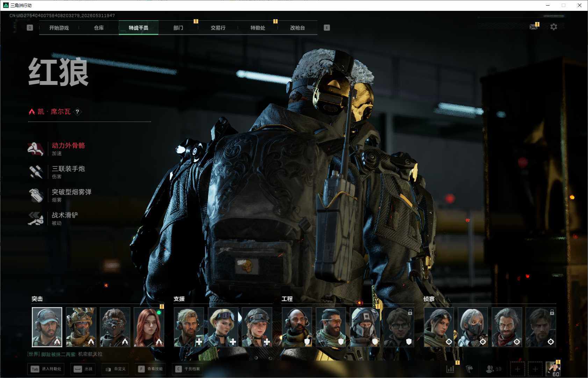Select the dark-haired woman recon operator
Screen dimensions: 588x378
click(439, 327)
